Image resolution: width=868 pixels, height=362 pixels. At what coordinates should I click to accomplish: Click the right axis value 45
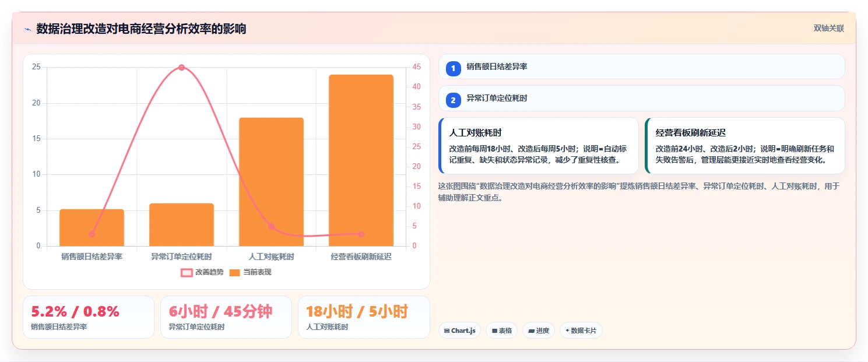click(x=417, y=67)
